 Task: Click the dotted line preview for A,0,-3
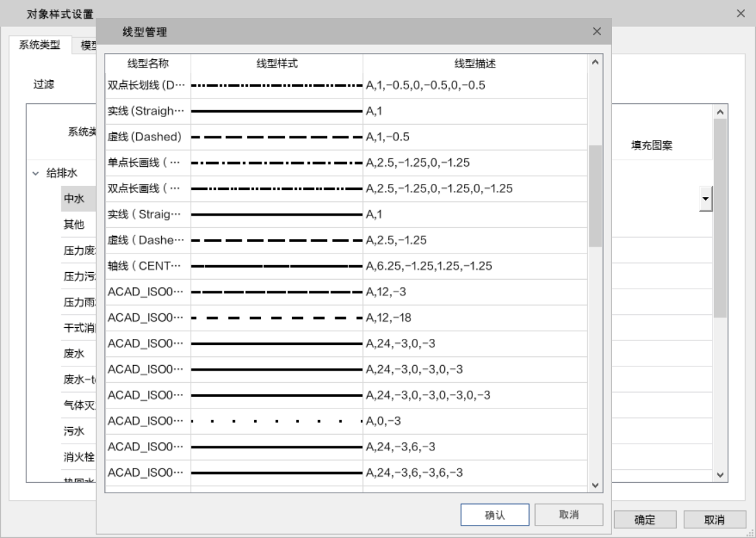(x=277, y=421)
